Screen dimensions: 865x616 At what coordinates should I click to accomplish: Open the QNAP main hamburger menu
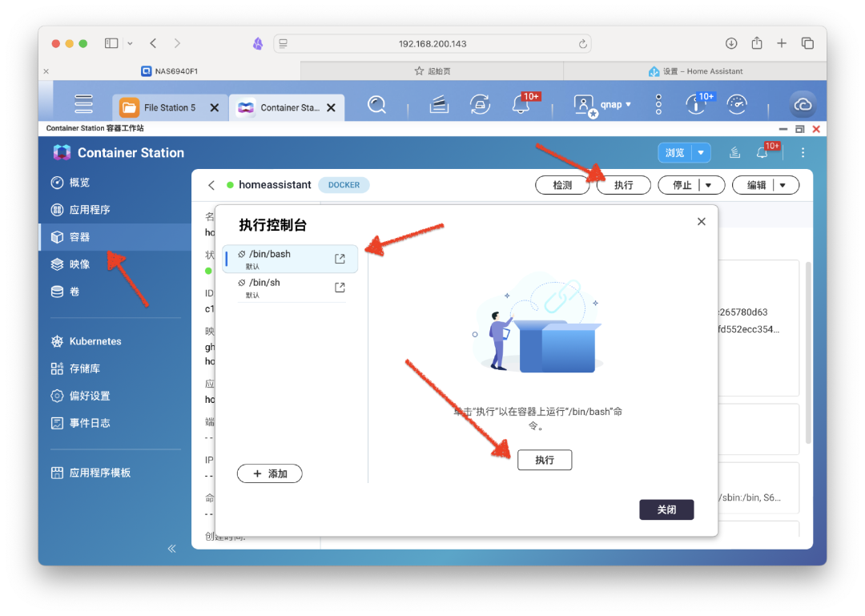tap(83, 105)
